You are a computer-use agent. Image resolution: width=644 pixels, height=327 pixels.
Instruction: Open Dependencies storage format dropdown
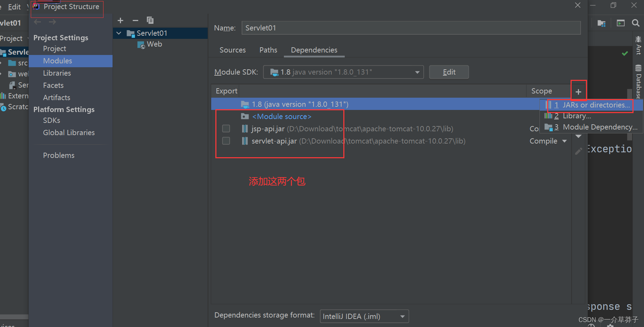coord(364,316)
